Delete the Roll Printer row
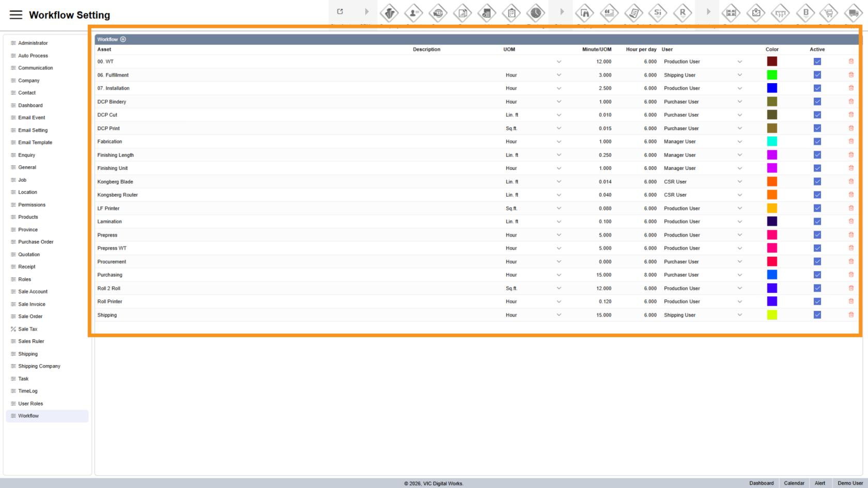 click(851, 302)
